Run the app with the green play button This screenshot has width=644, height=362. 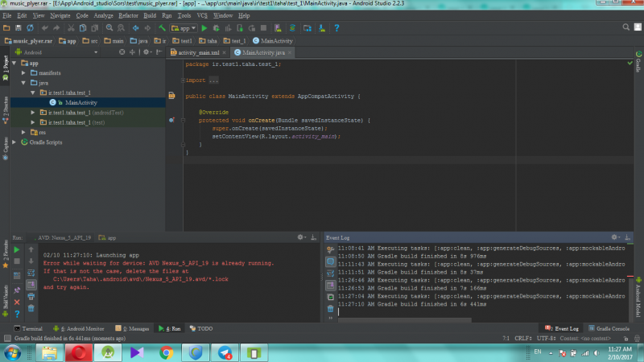click(x=204, y=27)
